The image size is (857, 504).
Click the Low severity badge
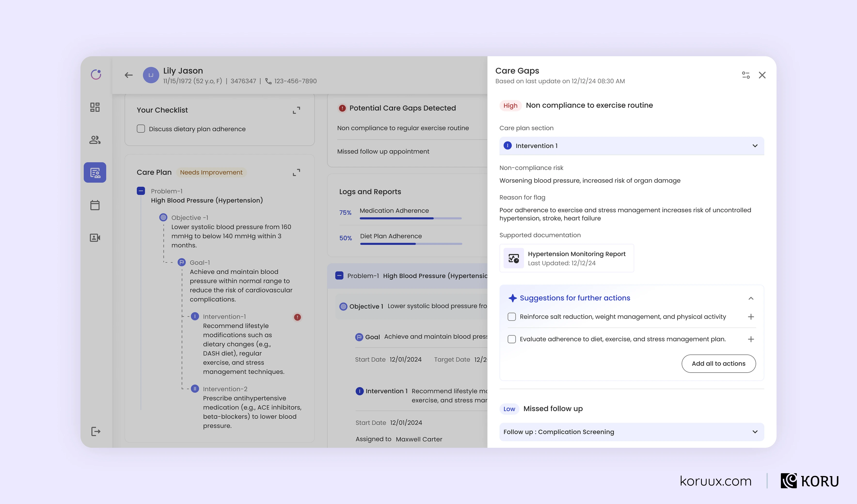(x=509, y=409)
